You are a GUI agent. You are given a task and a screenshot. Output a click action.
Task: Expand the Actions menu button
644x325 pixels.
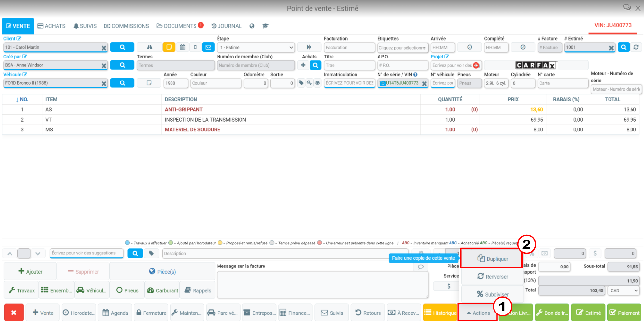pos(478,313)
